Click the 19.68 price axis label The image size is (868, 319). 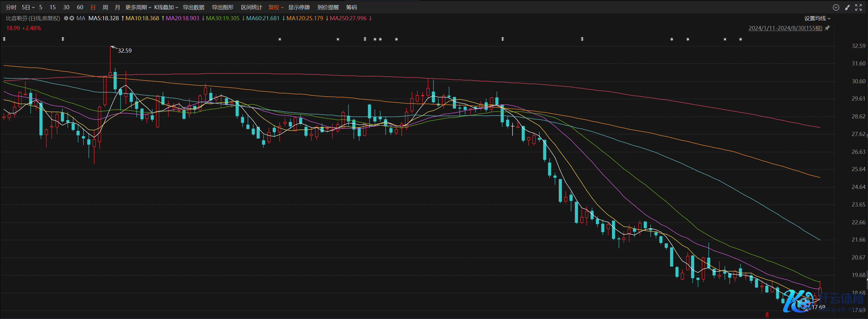tap(858, 275)
